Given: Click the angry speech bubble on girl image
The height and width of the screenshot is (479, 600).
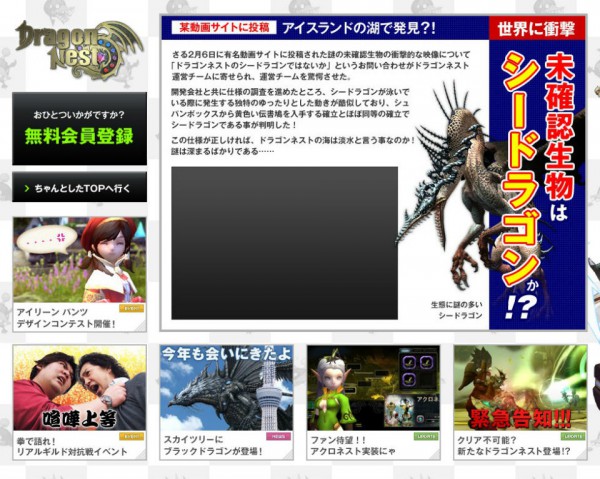Looking at the screenshot, I should click(x=47, y=240).
